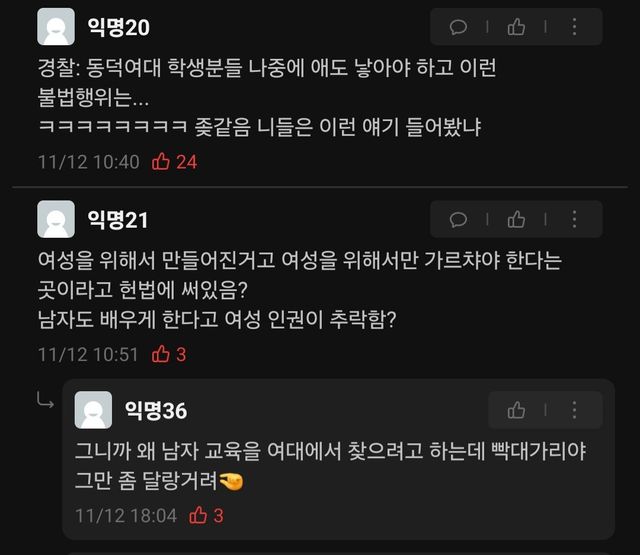Open more options menu for 익명20's comment
640x555 pixels.
click(574, 27)
